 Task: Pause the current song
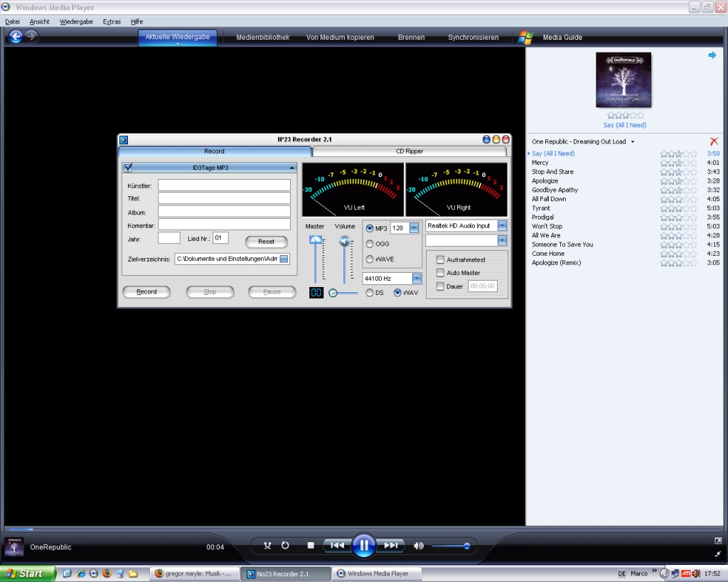tap(363, 545)
